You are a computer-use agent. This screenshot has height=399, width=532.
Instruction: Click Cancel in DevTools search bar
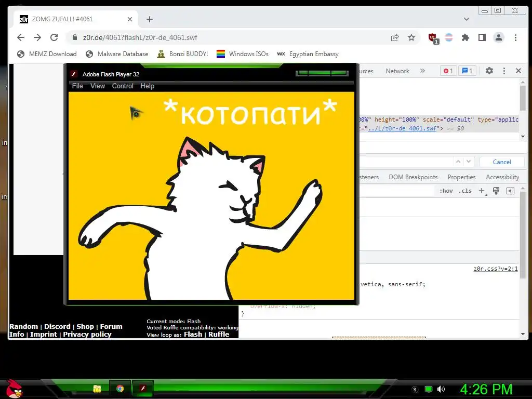[x=502, y=162]
